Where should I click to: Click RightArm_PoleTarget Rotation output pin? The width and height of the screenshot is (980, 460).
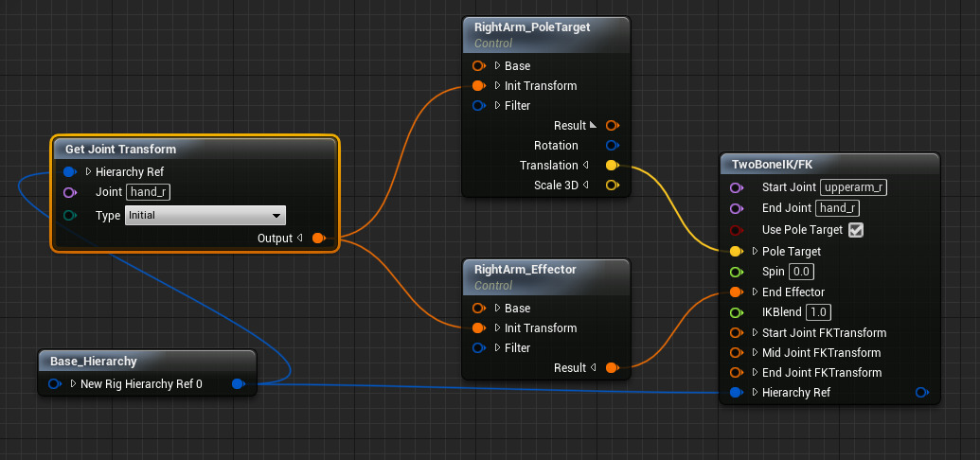pos(612,146)
